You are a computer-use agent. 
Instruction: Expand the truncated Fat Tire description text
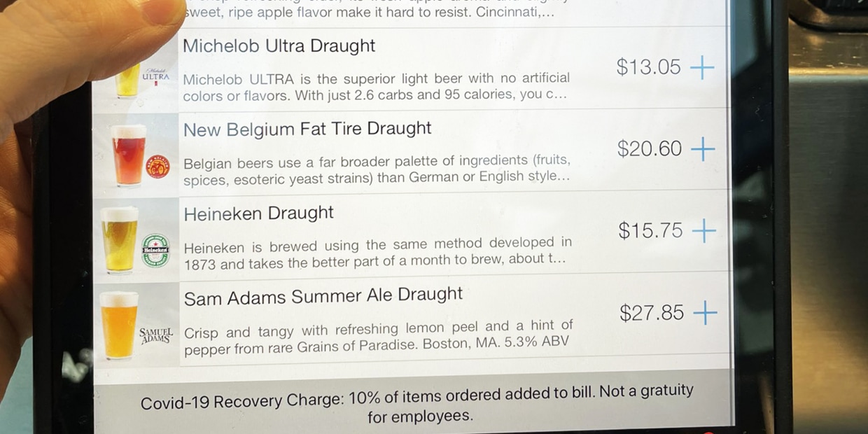click(377, 169)
